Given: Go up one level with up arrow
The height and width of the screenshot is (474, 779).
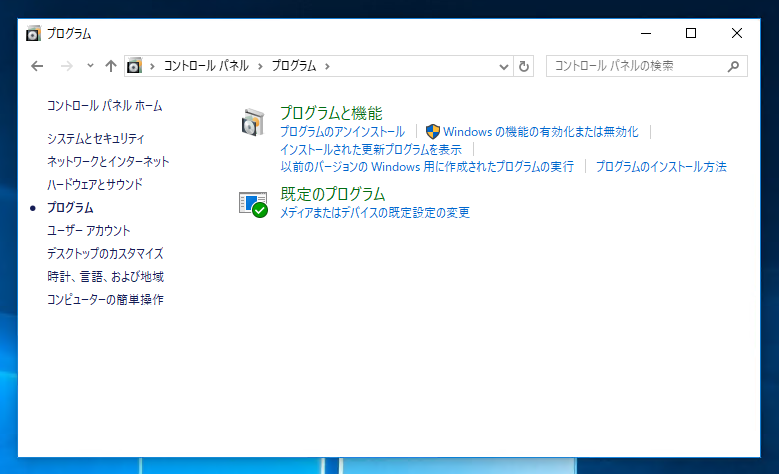Looking at the screenshot, I should pyautogui.click(x=111, y=66).
